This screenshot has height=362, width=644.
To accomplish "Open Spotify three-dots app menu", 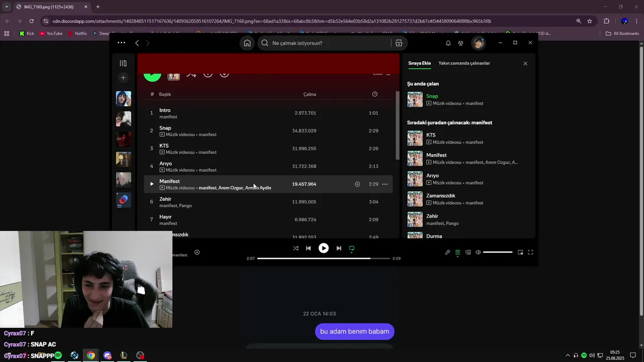I will pyautogui.click(x=121, y=43).
